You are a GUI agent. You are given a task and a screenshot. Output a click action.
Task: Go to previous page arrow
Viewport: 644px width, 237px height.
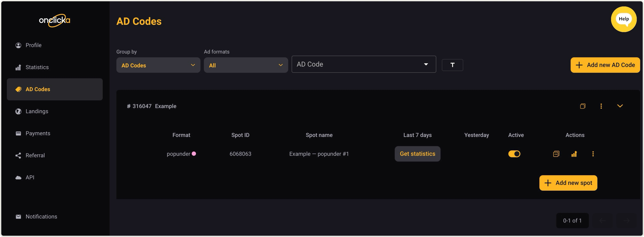(602, 221)
